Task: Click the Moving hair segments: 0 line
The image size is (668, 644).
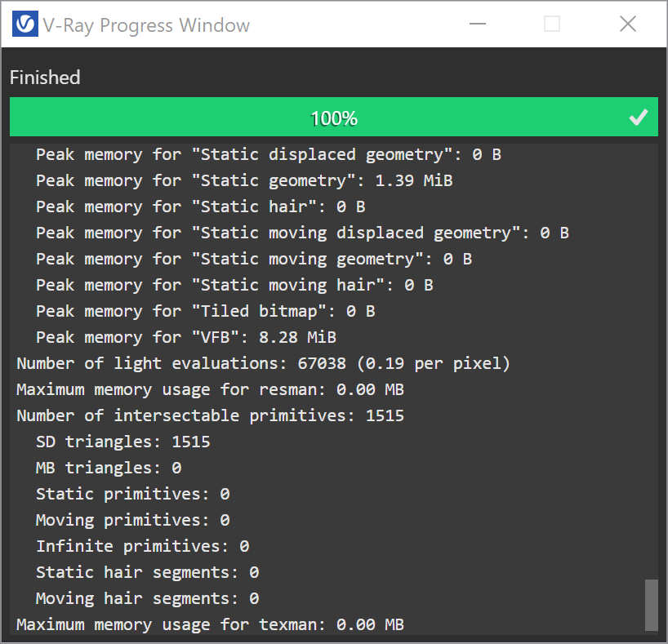Action: [148, 598]
